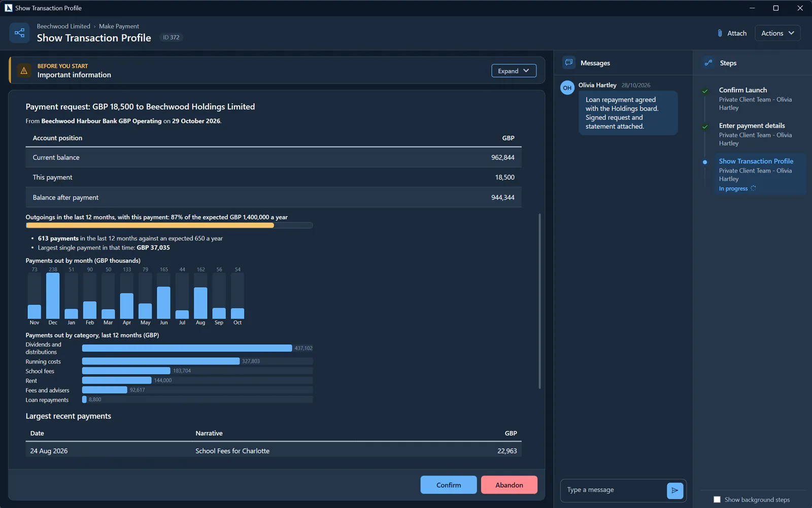Click the Nov payments bar

[35, 312]
